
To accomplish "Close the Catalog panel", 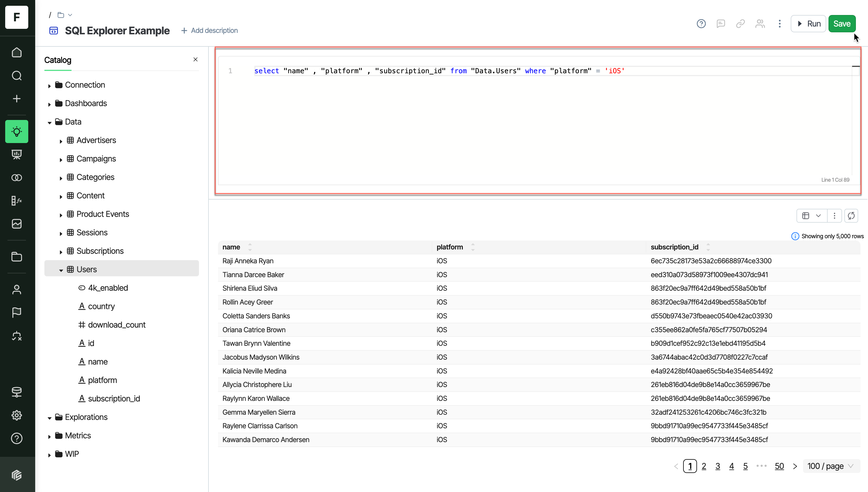I will [x=195, y=59].
